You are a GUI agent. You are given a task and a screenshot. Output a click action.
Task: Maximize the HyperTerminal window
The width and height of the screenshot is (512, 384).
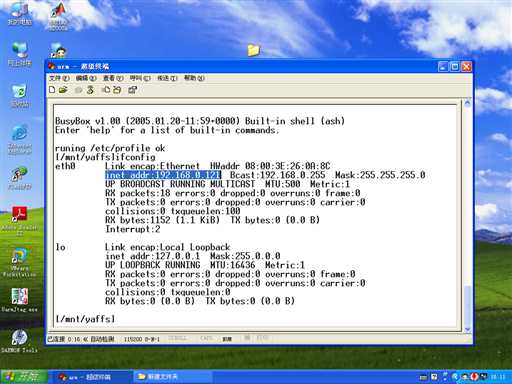[x=455, y=67]
